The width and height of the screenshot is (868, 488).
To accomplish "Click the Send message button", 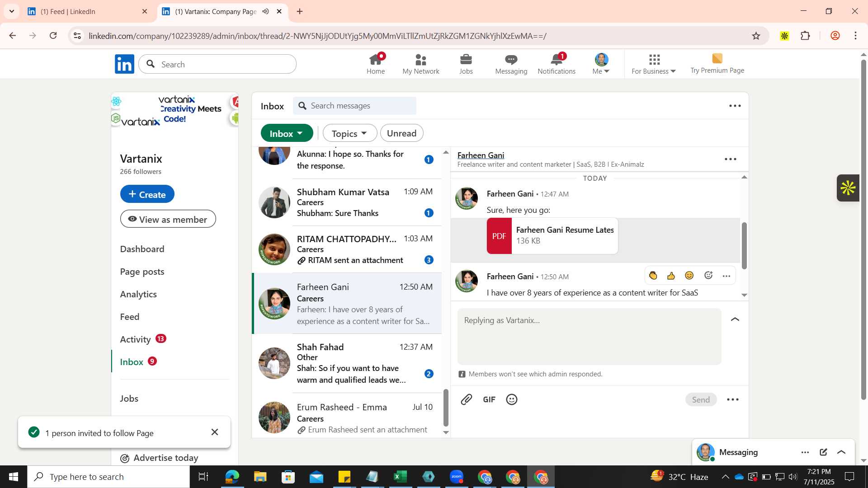I will coord(701,399).
